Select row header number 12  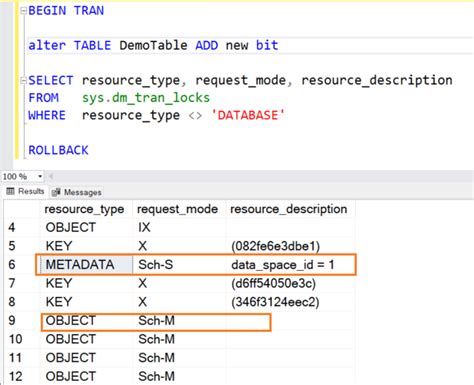click(x=22, y=377)
